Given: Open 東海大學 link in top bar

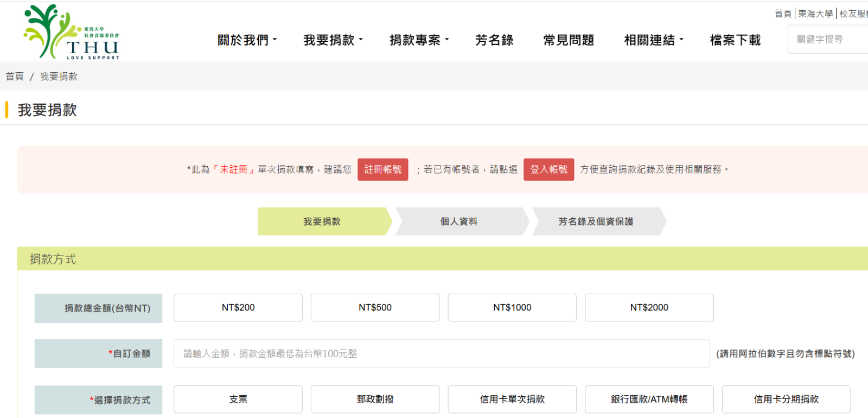Looking at the screenshot, I should [x=815, y=14].
